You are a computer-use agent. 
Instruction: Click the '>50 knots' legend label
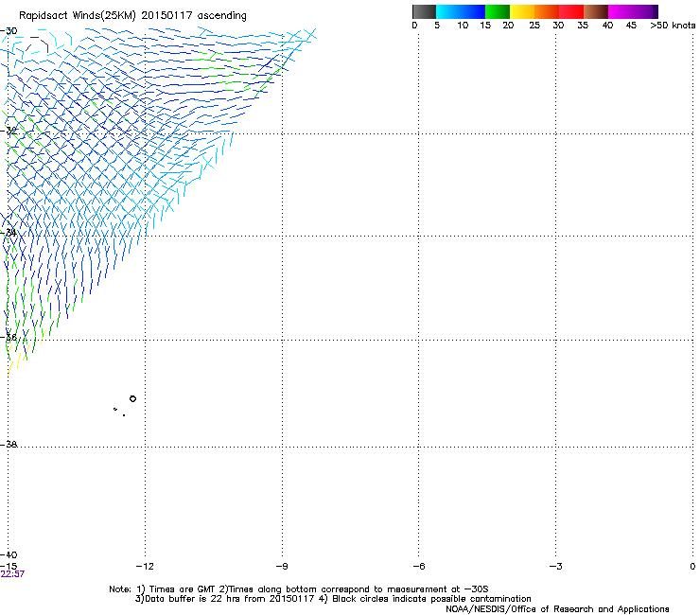[673, 26]
